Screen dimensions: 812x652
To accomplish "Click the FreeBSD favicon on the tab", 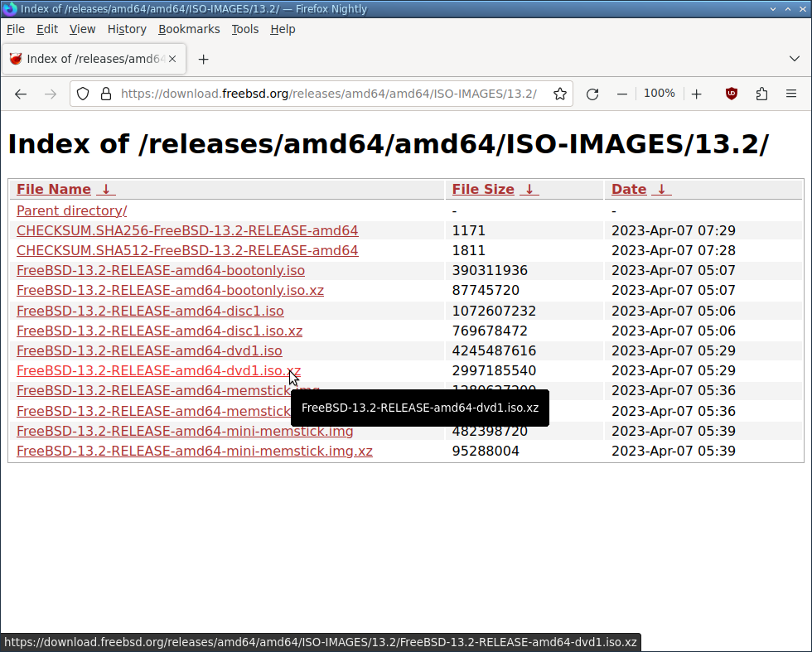I will pyautogui.click(x=16, y=59).
